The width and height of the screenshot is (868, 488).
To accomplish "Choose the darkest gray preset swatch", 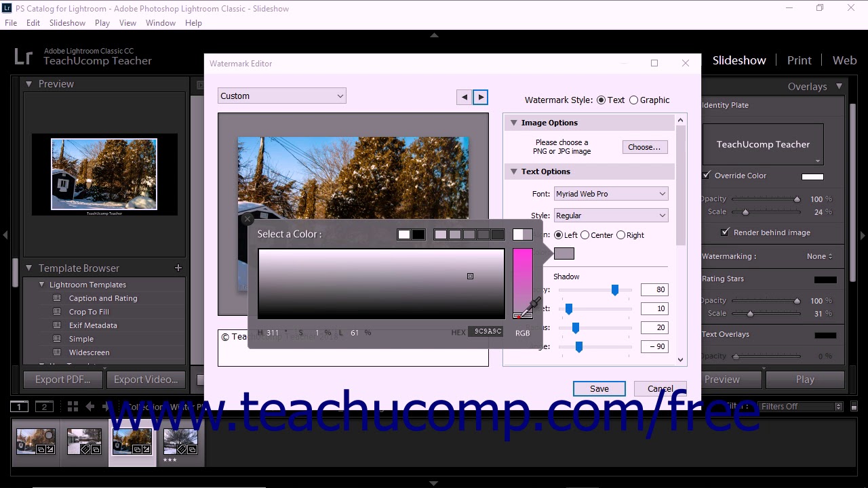I will click(498, 235).
